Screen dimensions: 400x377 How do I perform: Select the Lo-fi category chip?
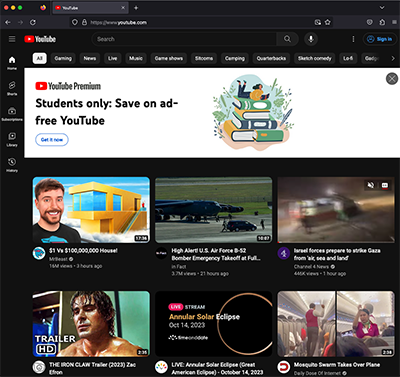tap(348, 58)
